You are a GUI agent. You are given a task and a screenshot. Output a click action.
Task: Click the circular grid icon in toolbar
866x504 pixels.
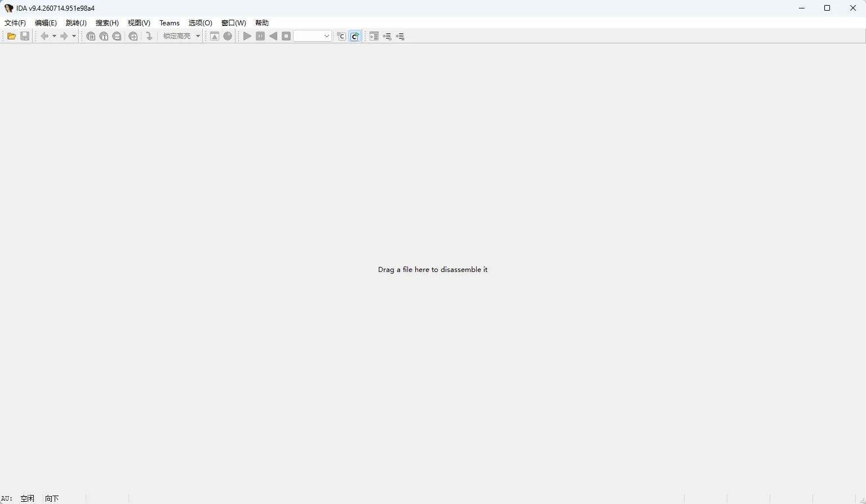tap(91, 36)
